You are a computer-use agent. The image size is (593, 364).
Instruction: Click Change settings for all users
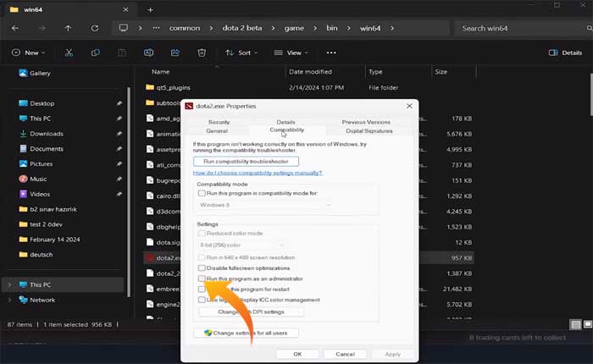click(x=246, y=333)
